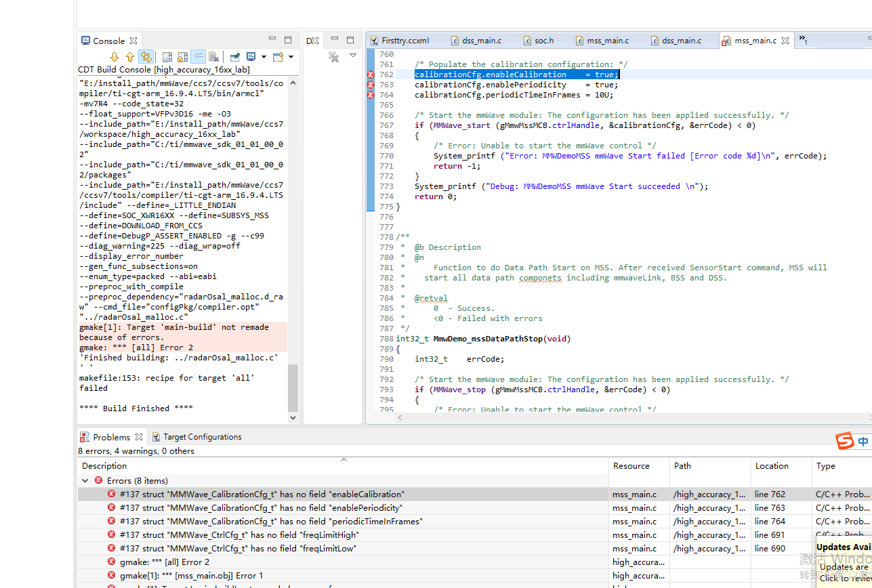Minimize the D view panel
The height and width of the screenshot is (588, 872).
335,39
